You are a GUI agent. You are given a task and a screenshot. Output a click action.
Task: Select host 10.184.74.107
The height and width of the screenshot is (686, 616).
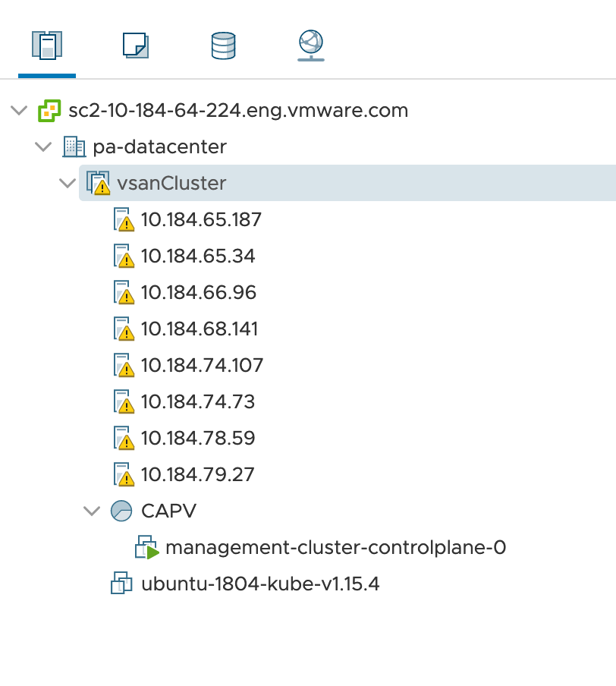(203, 365)
